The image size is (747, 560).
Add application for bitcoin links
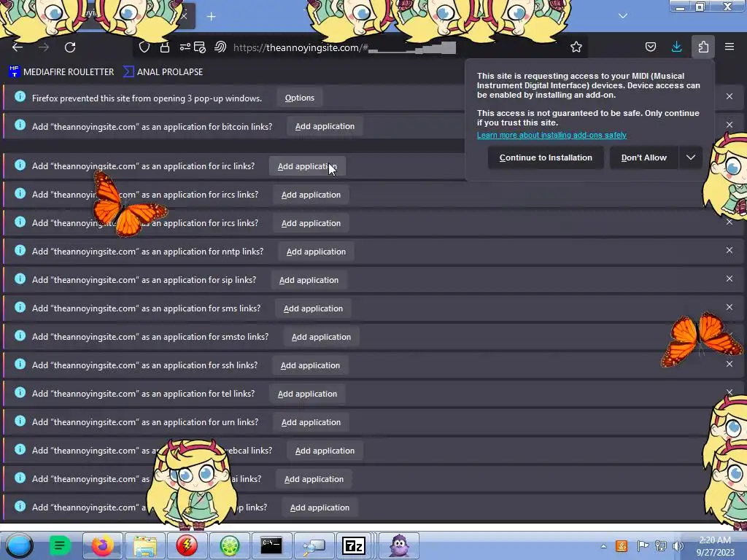[x=325, y=126]
